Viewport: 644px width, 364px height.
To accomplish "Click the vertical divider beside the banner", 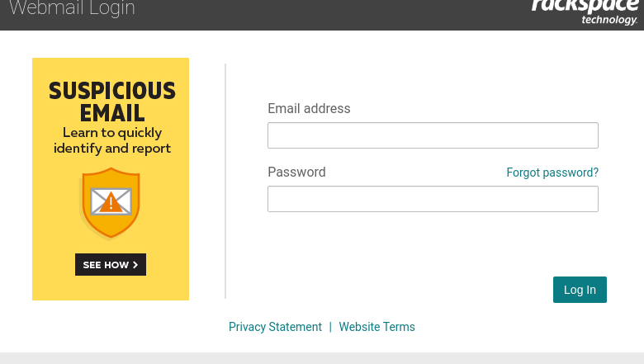I will click(225, 181).
